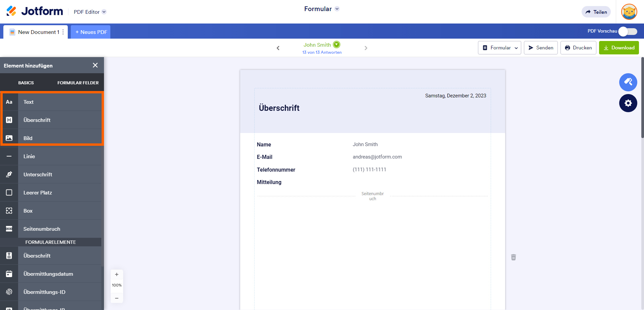Open the Formular button dropdown
This screenshot has width=644, height=310.
(x=499, y=48)
